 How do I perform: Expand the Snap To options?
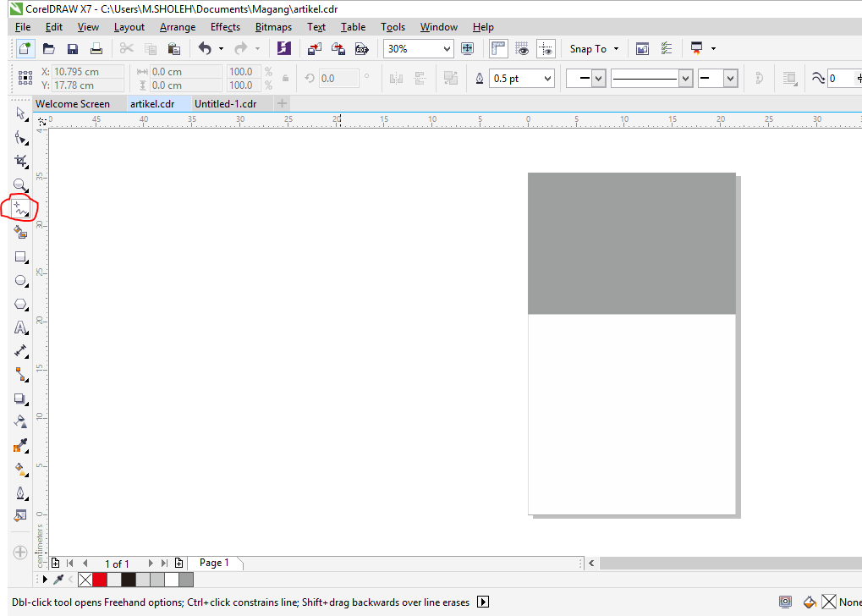coord(615,48)
